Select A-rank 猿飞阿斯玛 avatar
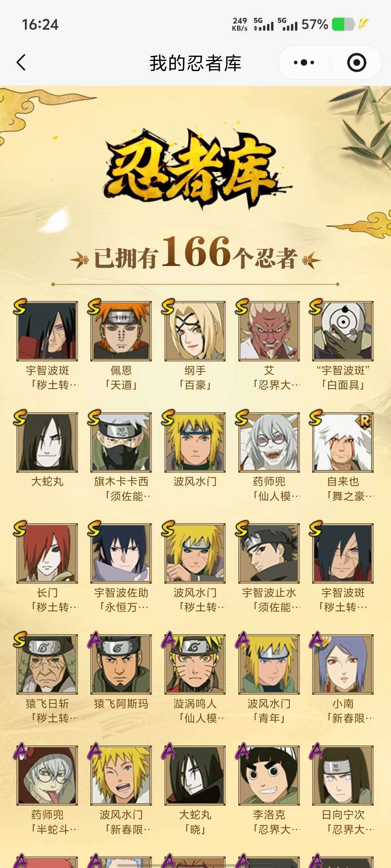This screenshot has height=868, width=391. pos(121,664)
